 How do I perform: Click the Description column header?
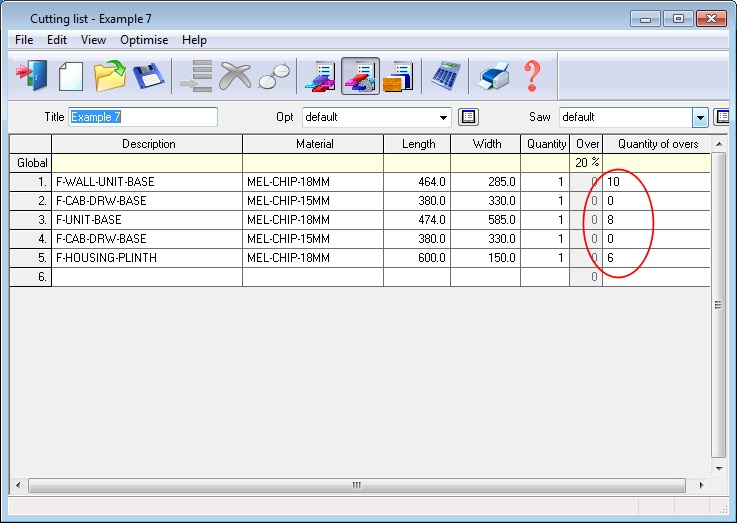147,144
